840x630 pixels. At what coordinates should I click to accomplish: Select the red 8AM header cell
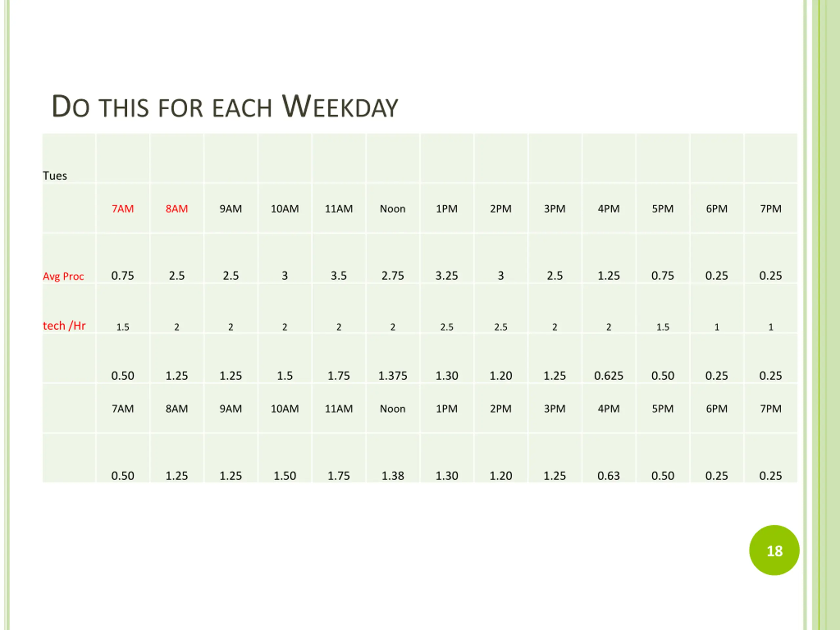tap(177, 208)
